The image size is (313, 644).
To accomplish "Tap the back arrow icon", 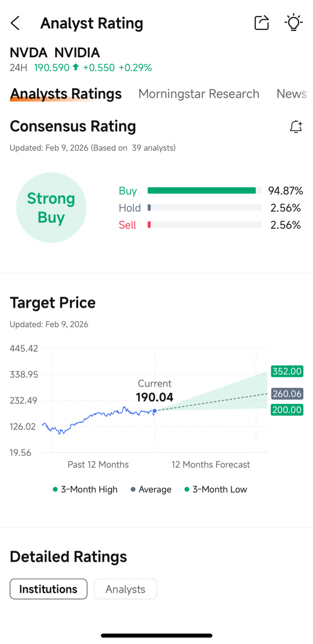I will [x=15, y=23].
